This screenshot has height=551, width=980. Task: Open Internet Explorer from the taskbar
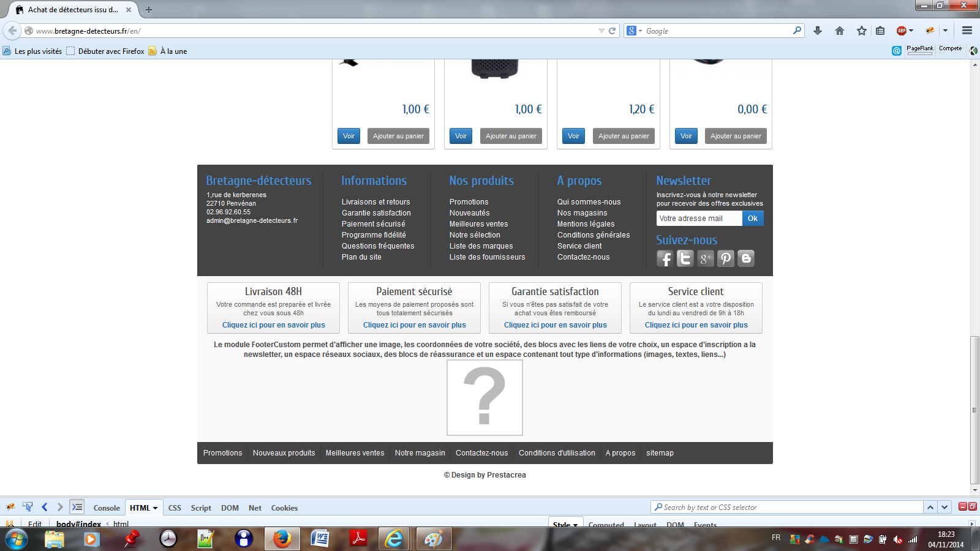click(x=394, y=539)
